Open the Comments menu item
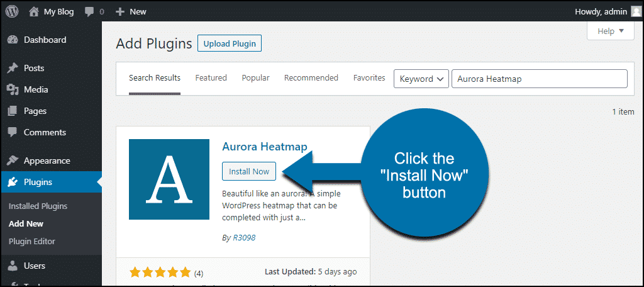644x287 pixels. 51,132
